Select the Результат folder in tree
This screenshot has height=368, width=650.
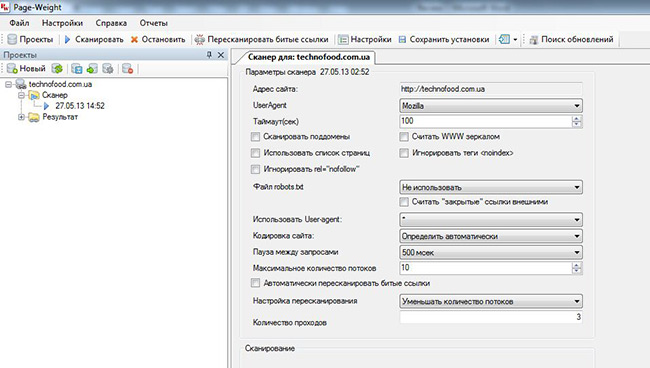tap(60, 117)
